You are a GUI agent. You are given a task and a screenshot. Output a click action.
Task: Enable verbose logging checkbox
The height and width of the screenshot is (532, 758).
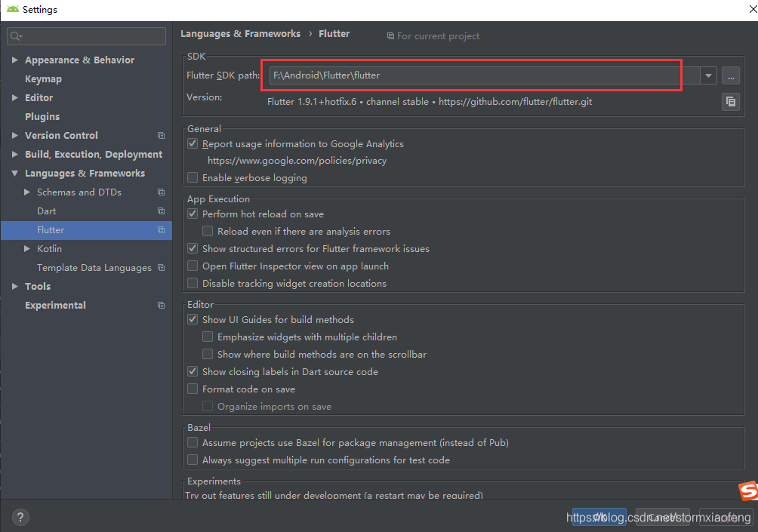click(193, 177)
